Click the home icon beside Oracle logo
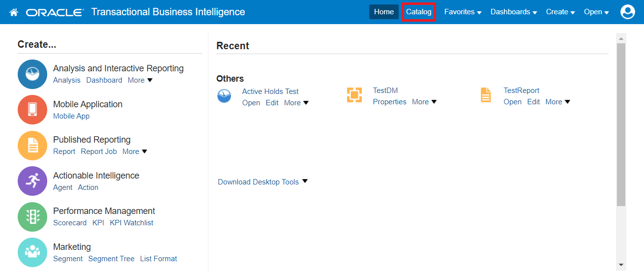 [x=14, y=12]
